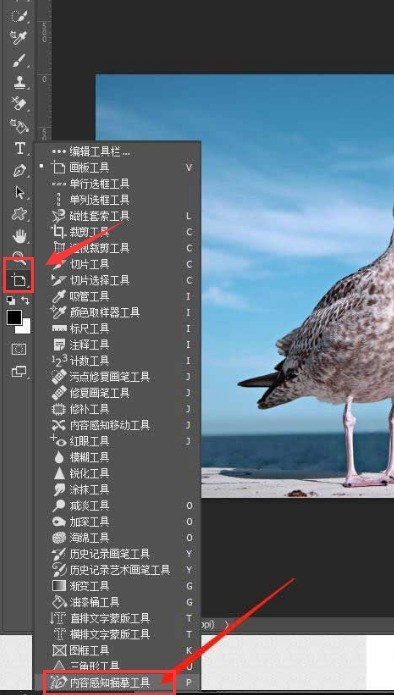
Task: Pick 裁剪工具 from the flyout
Action: [x=118, y=232]
